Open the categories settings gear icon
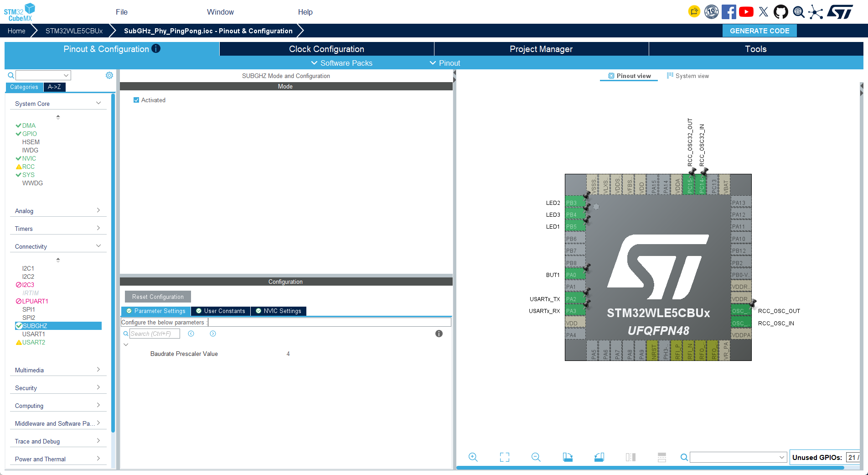The height and width of the screenshot is (475, 868). point(109,75)
